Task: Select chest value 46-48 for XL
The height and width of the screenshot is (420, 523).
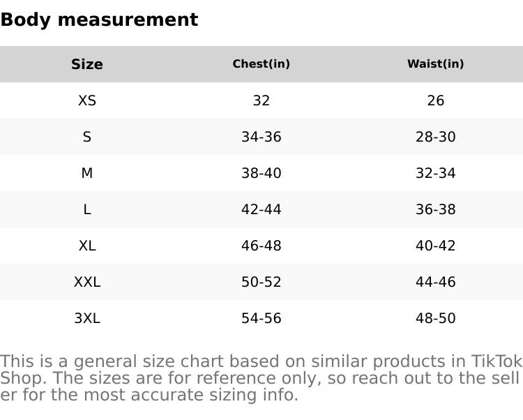Action: (x=261, y=246)
